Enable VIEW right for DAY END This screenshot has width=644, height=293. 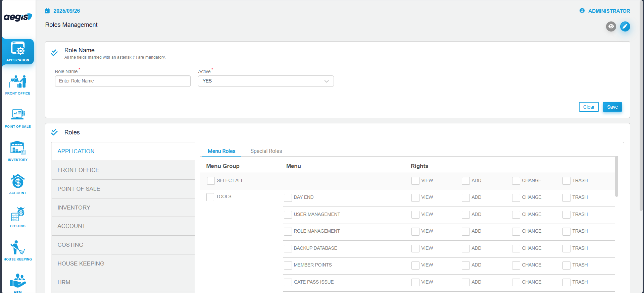[415, 197]
